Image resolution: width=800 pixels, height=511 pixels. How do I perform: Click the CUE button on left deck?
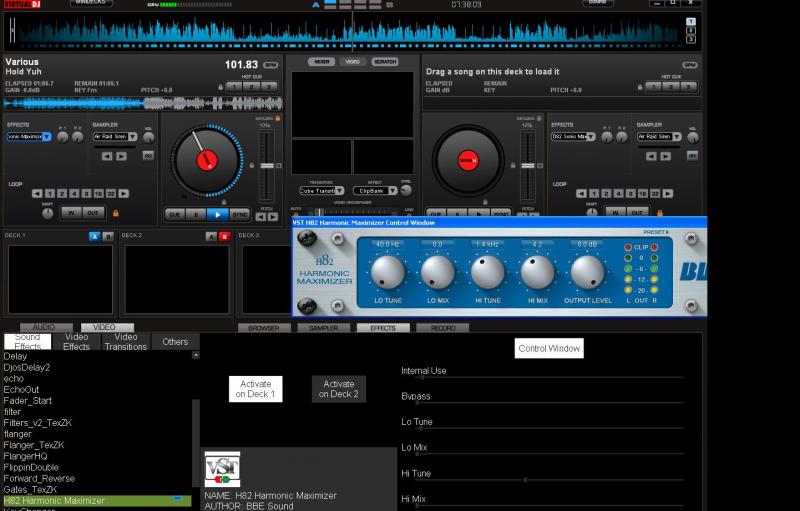(174, 214)
